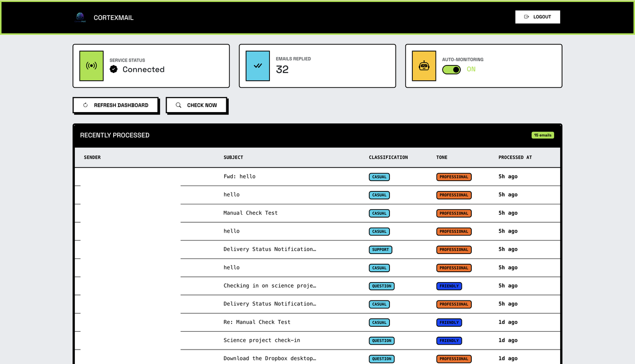Click the Support classification tag
635x364 pixels.
[x=381, y=249]
